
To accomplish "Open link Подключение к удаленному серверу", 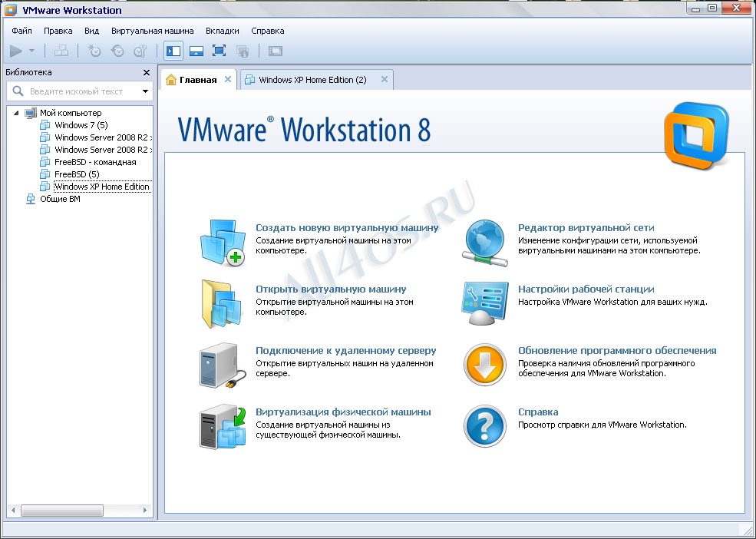I will [345, 350].
